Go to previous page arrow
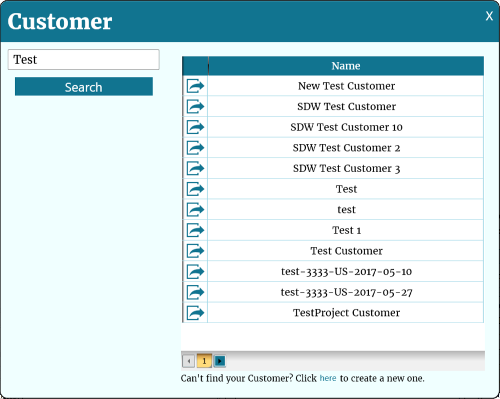 click(x=189, y=361)
